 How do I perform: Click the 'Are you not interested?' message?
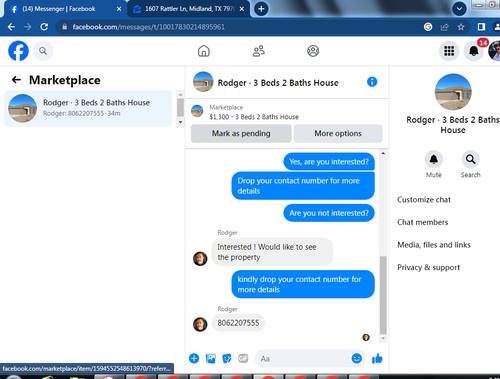[x=329, y=213]
